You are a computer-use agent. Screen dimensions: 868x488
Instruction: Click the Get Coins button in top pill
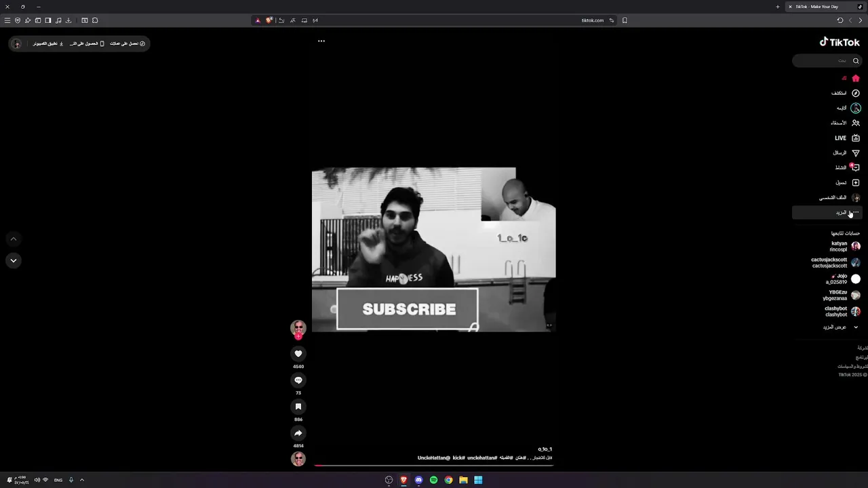(x=127, y=43)
